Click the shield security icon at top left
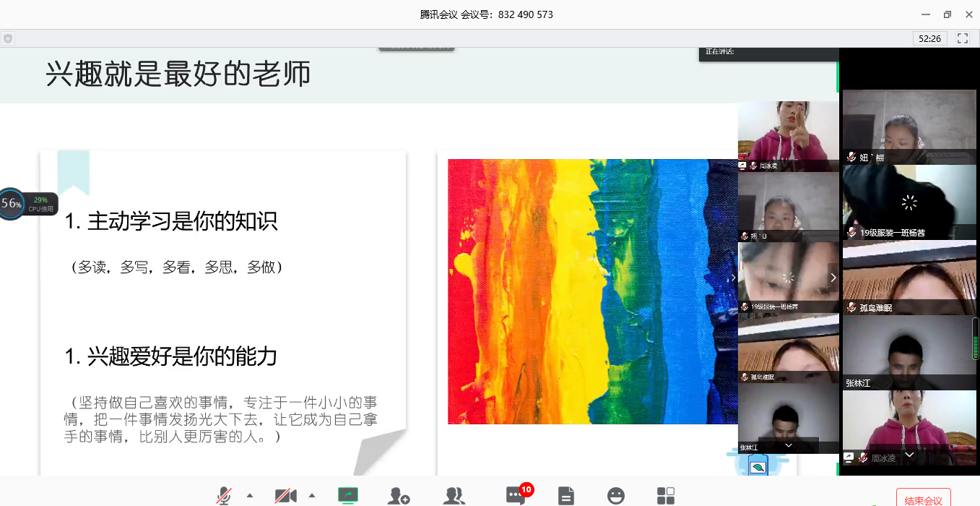This screenshot has height=506, width=980. point(8,38)
